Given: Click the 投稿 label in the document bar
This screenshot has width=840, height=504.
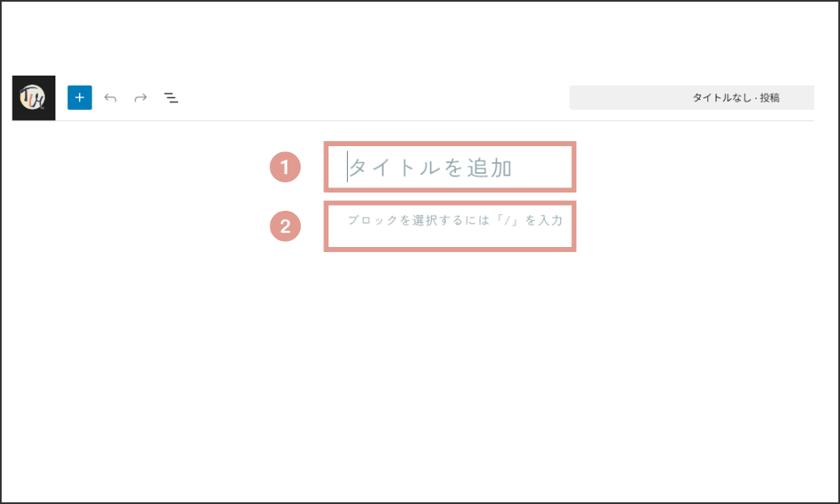Looking at the screenshot, I should (x=769, y=97).
